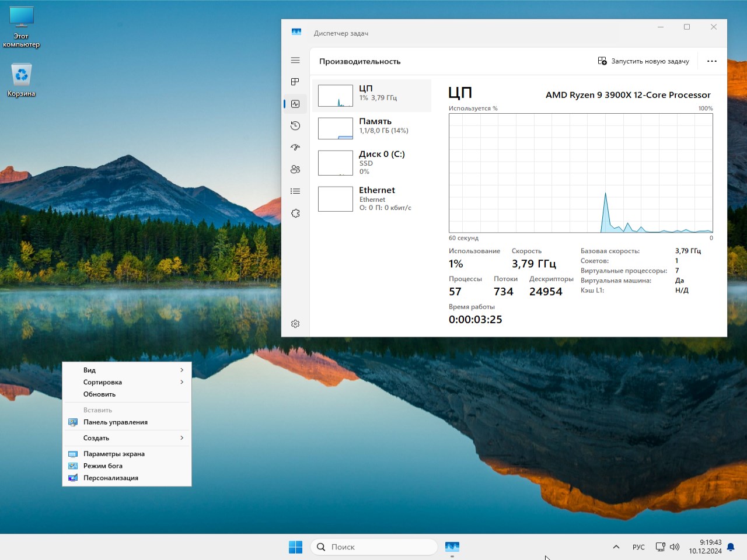Choose 'Обновить' in context menu
Image resolution: width=747 pixels, height=560 pixels.
pyautogui.click(x=127, y=394)
